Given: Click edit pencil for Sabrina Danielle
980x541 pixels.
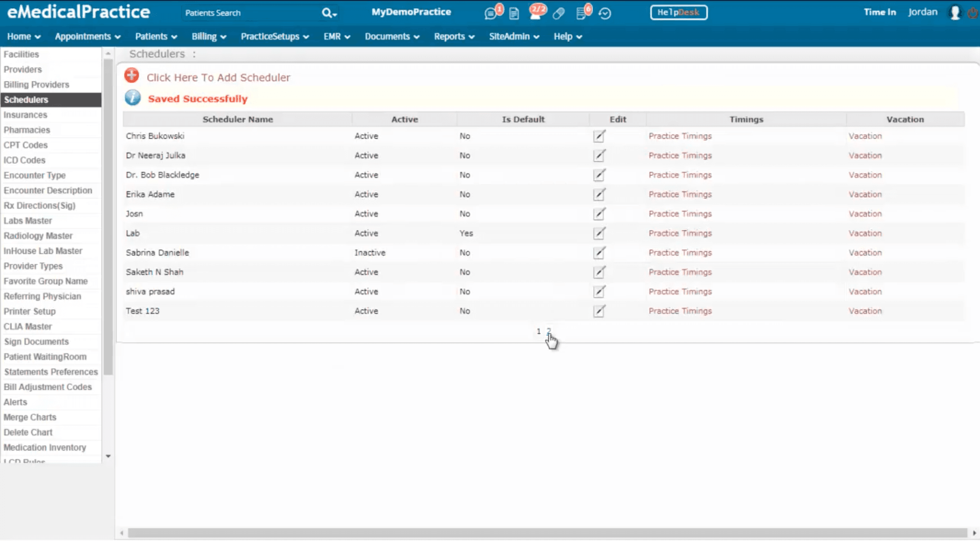Looking at the screenshot, I should pos(599,253).
